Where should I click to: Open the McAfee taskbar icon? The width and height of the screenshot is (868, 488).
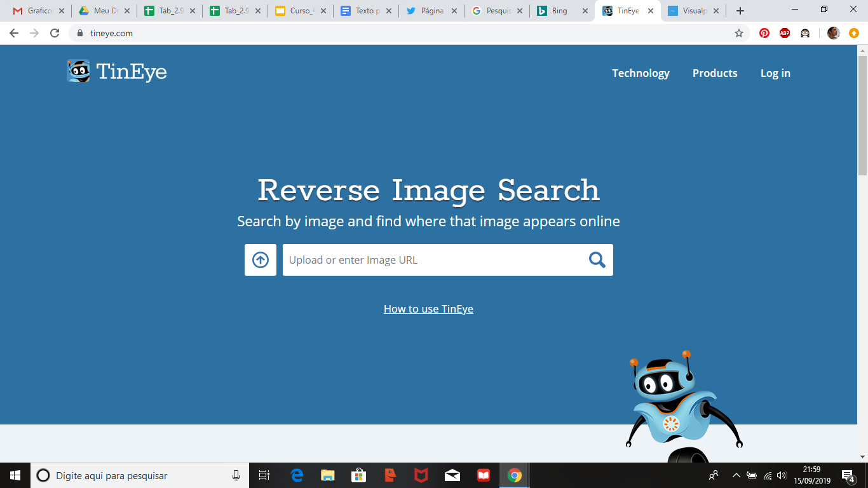click(x=421, y=475)
